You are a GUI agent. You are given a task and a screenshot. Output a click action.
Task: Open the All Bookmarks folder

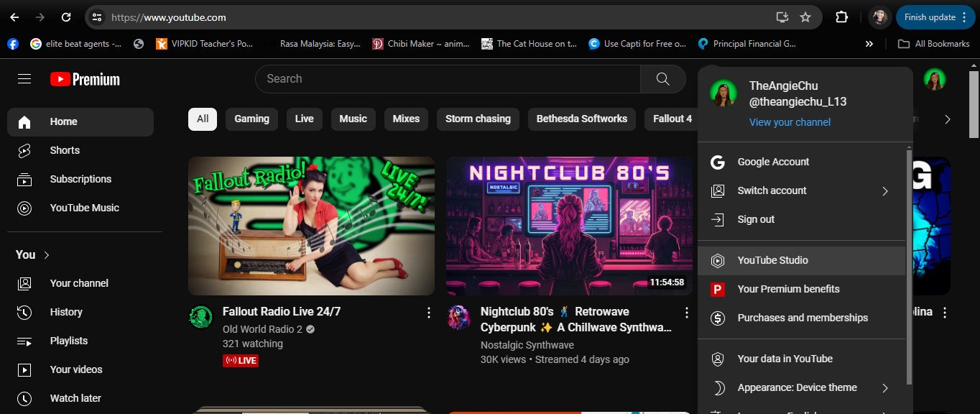pos(934,44)
